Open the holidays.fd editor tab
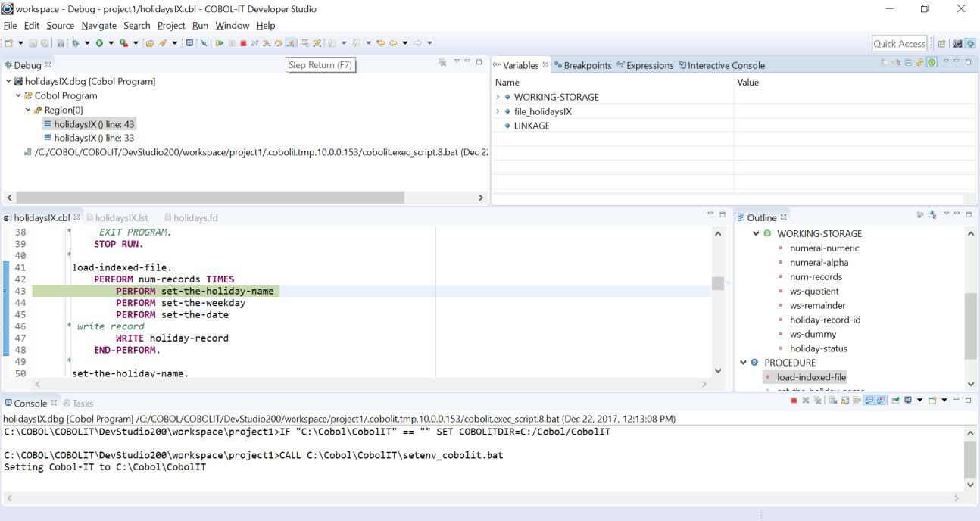The width and height of the screenshot is (980, 521). 195,217
